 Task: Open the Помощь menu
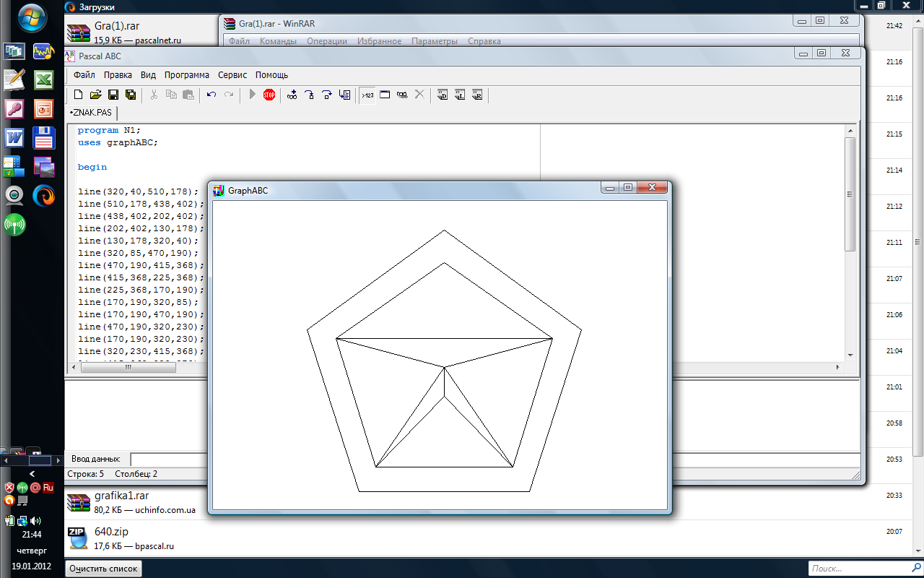pos(271,74)
